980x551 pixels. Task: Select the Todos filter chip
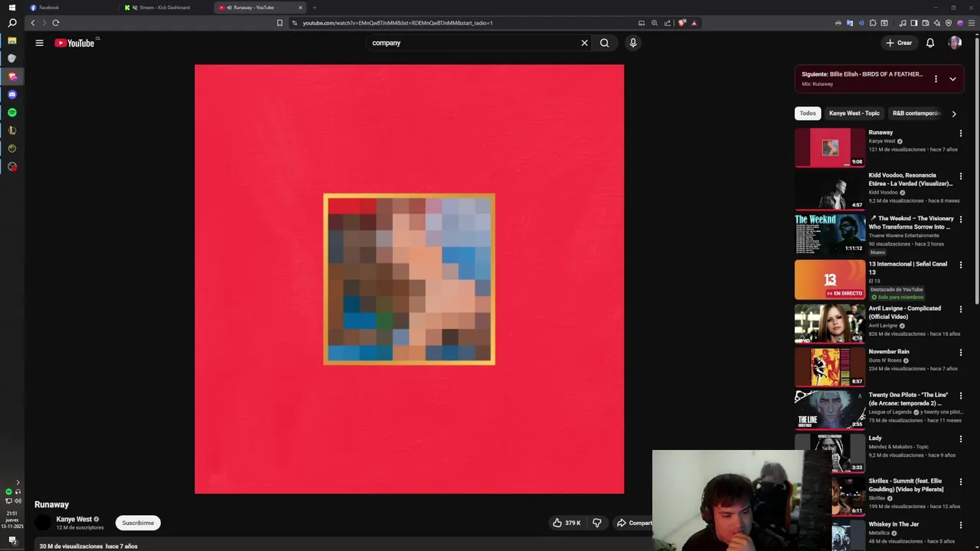(808, 113)
